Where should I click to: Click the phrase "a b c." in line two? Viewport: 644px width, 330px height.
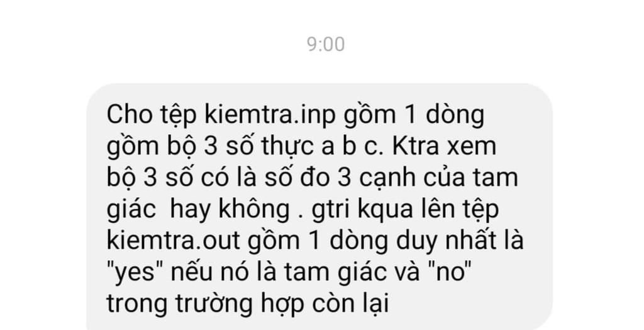pos(352,147)
